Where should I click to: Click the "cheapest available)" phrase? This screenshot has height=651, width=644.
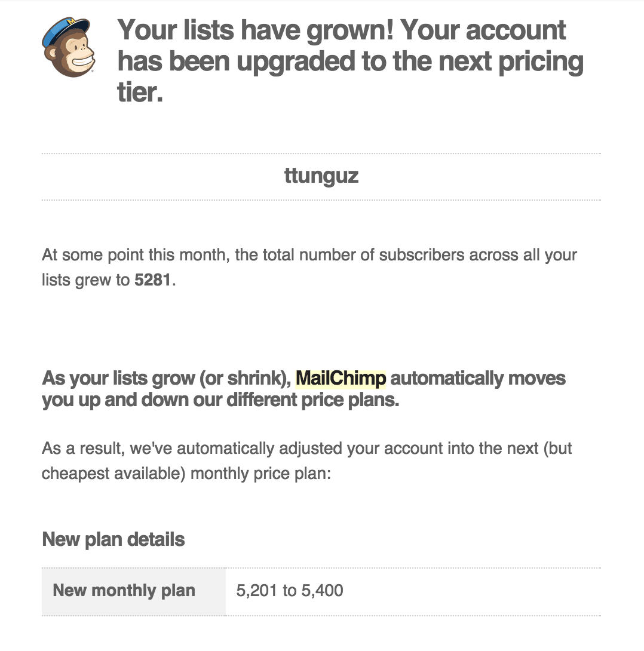(x=114, y=474)
